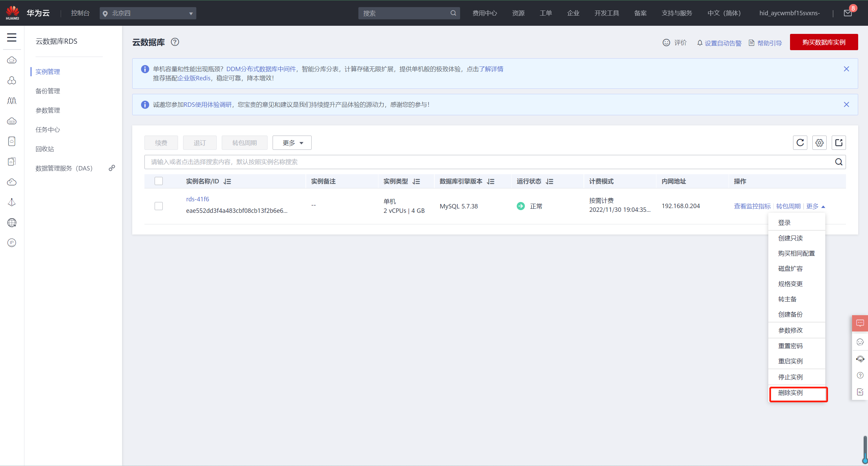Image resolution: width=868 pixels, height=466 pixels.
Task: Select 登录 from the operations menu
Action: tap(797, 223)
